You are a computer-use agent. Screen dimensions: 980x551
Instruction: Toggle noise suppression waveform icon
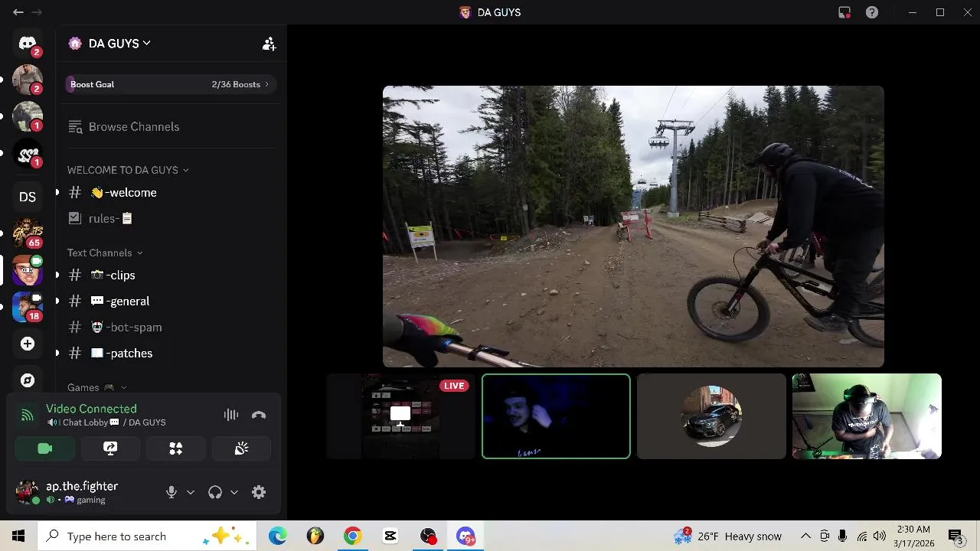click(231, 415)
